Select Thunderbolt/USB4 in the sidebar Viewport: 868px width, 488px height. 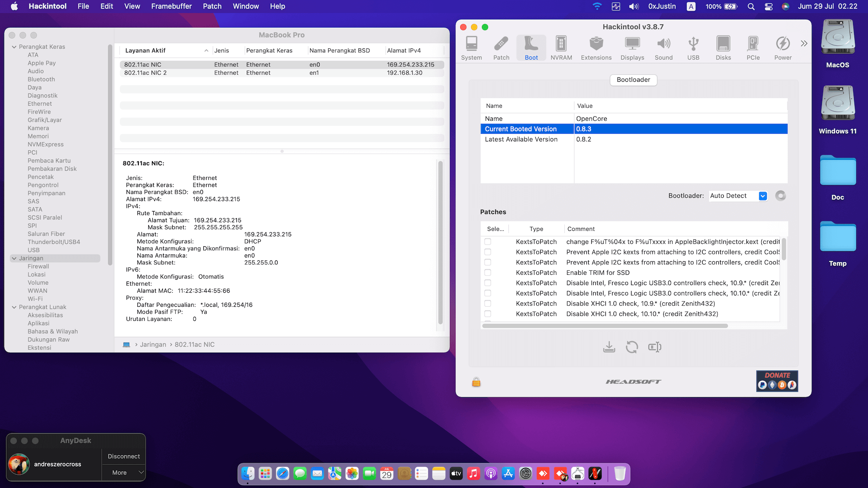click(x=54, y=242)
